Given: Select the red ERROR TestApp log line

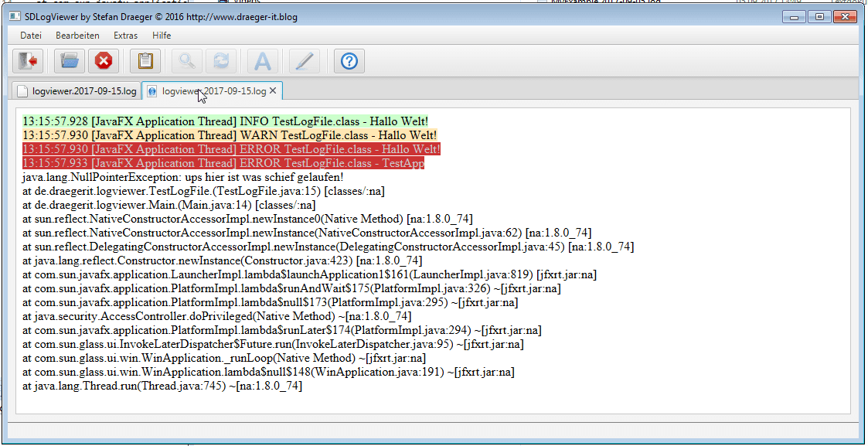Looking at the screenshot, I should pos(223,163).
